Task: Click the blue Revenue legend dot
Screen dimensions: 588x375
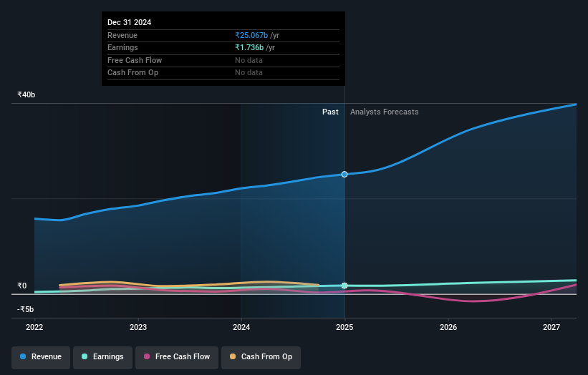Action: (23, 356)
